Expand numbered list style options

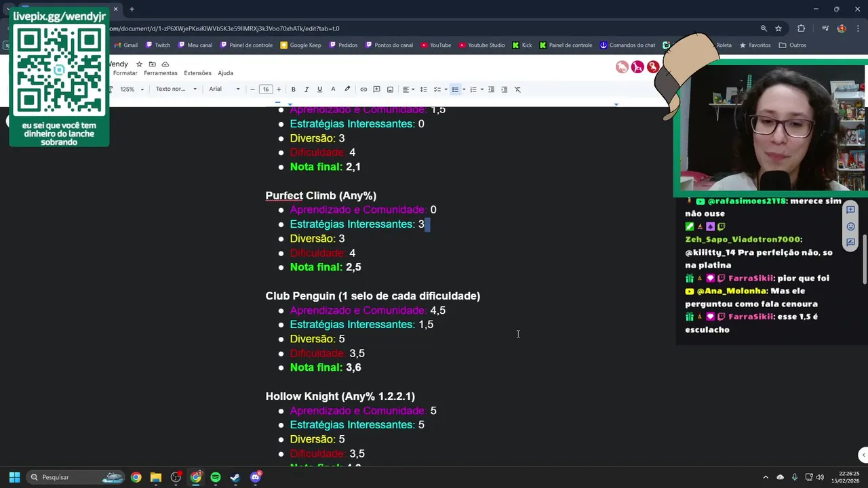(481, 89)
